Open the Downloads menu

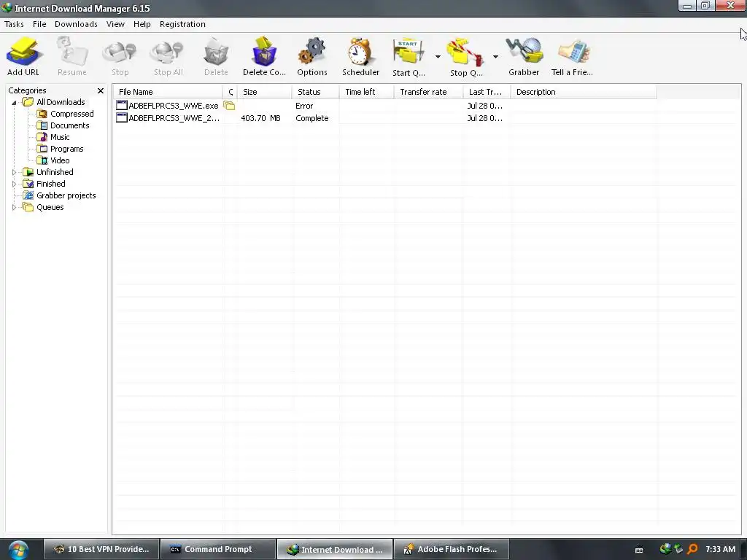click(x=76, y=24)
